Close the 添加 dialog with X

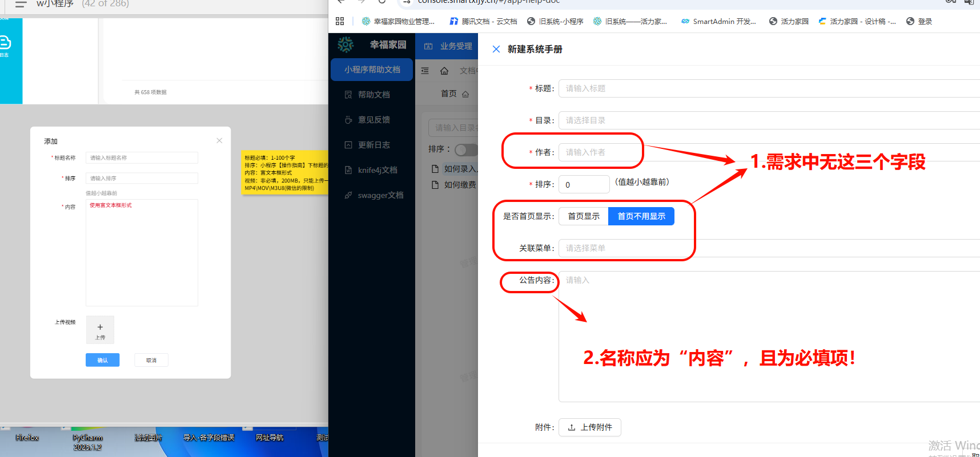[219, 140]
